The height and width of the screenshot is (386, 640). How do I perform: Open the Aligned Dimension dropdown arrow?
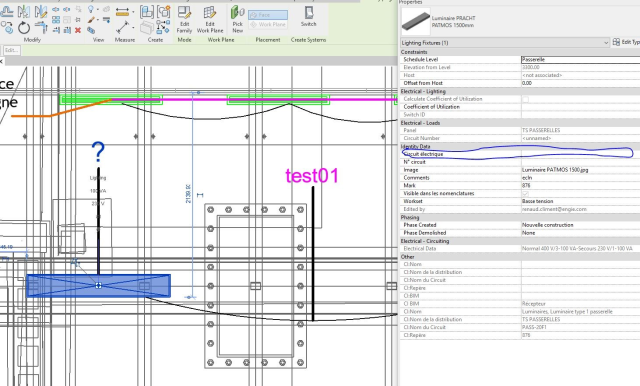pyautogui.click(x=133, y=27)
